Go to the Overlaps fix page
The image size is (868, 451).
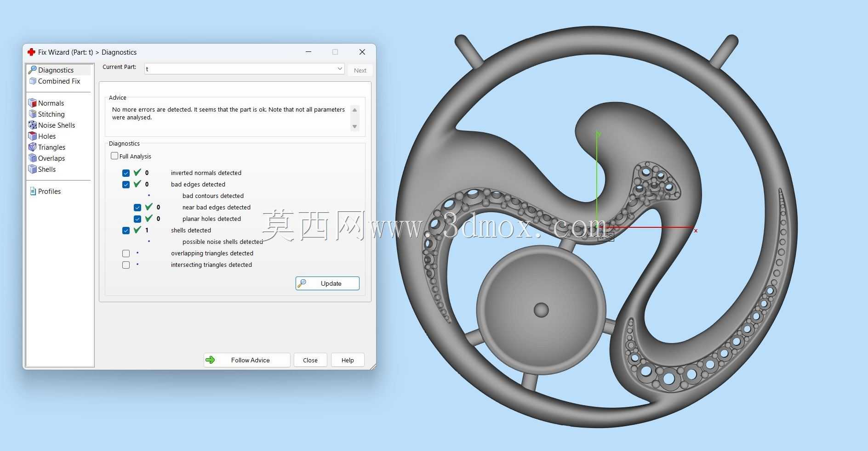[51, 158]
